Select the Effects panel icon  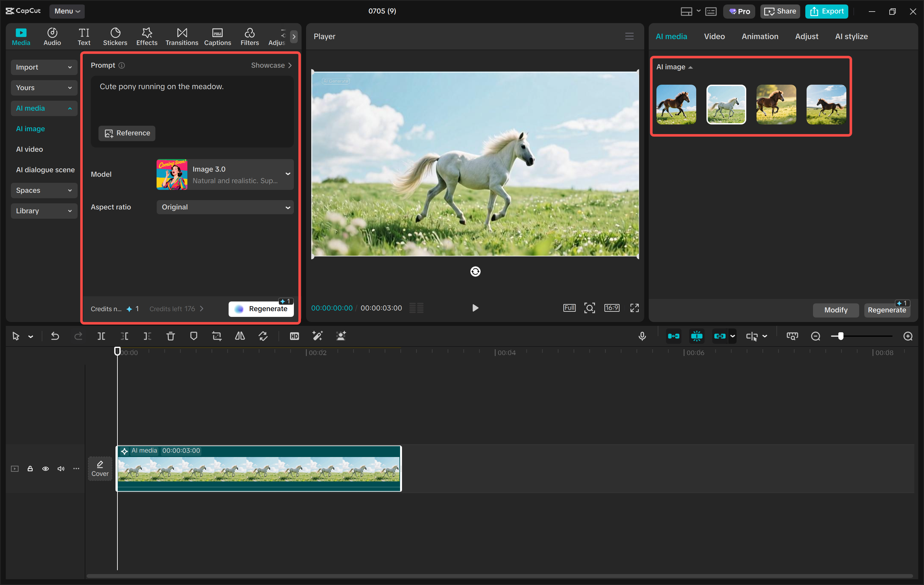click(147, 36)
